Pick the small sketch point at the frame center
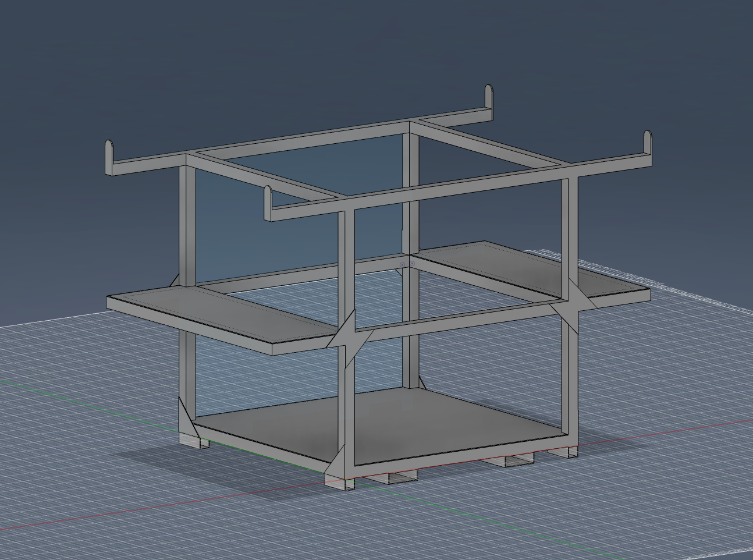This screenshot has width=753, height=560. pyautogui.click(x=402, y=265)
